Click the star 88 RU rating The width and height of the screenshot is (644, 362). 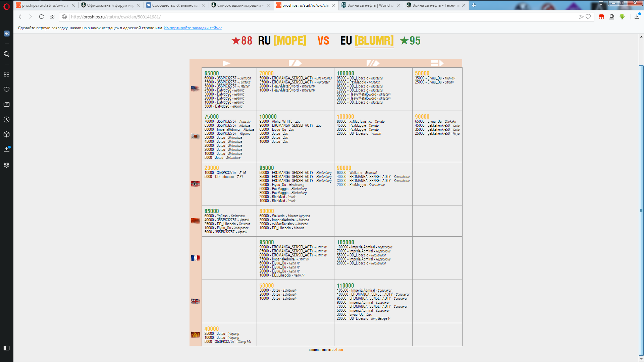pyautogui.click(x=242, y=41)
